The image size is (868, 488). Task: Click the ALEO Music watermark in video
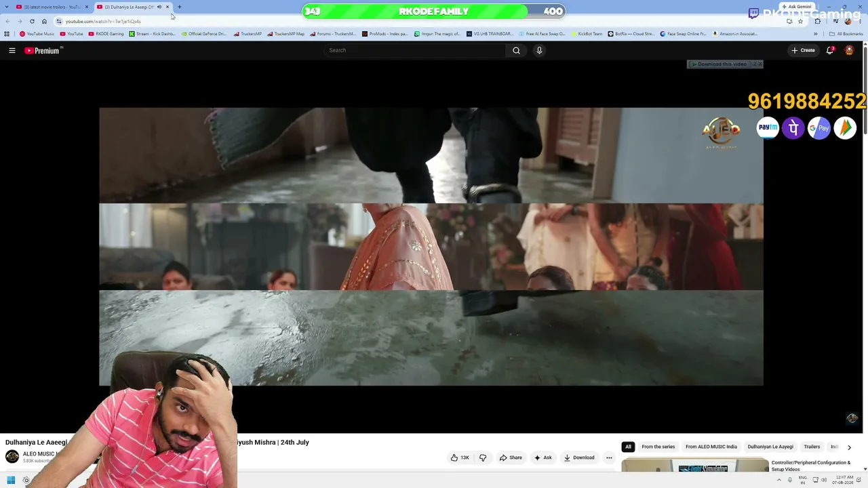click(x=721, y=131)
